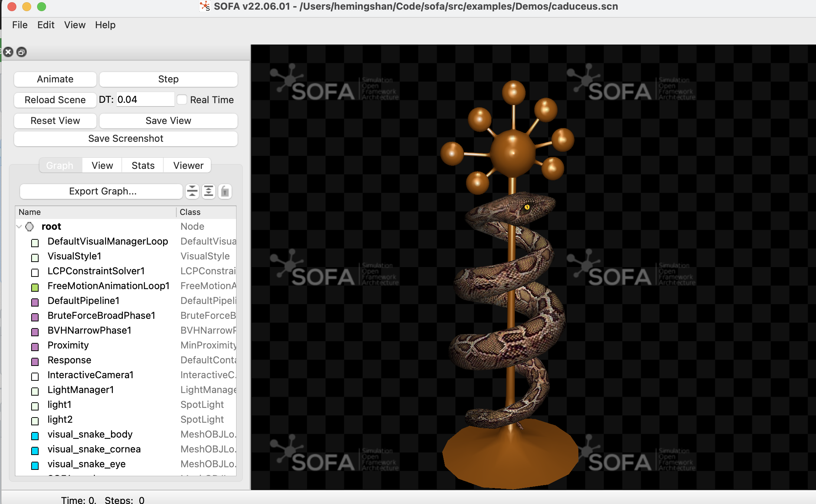
Task: Click the undock panel icon at top of dock
Action: pyautogui.click(x=21, y=52)
